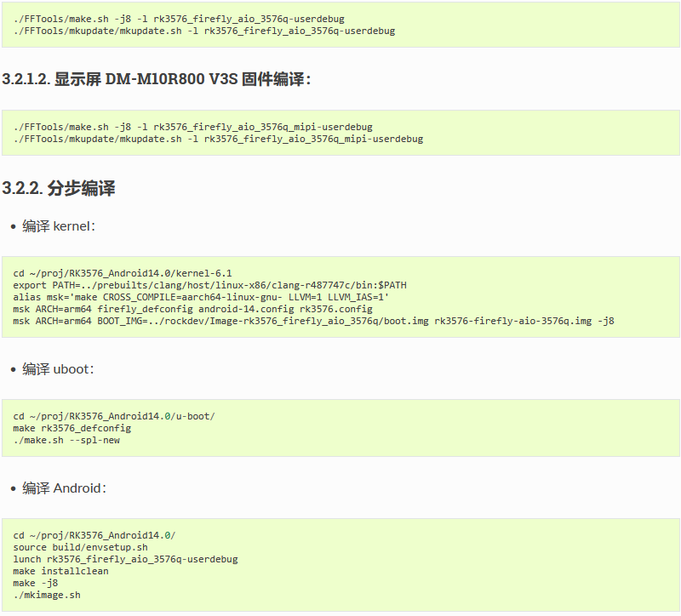The image size is (681, 616).
Task: Click line 'make installclean'
Action: pyautogui.click(x=60, y=571)
